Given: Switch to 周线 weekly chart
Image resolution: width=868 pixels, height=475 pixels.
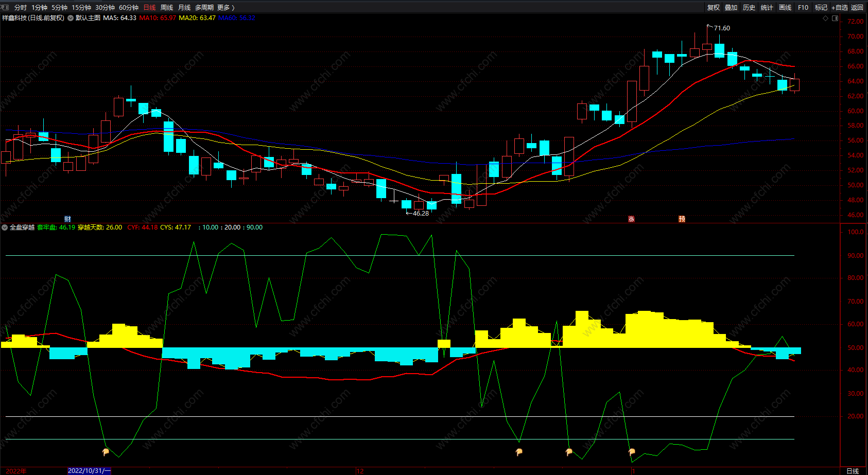Looking at the screenshot, I should (x=167, y=8).
